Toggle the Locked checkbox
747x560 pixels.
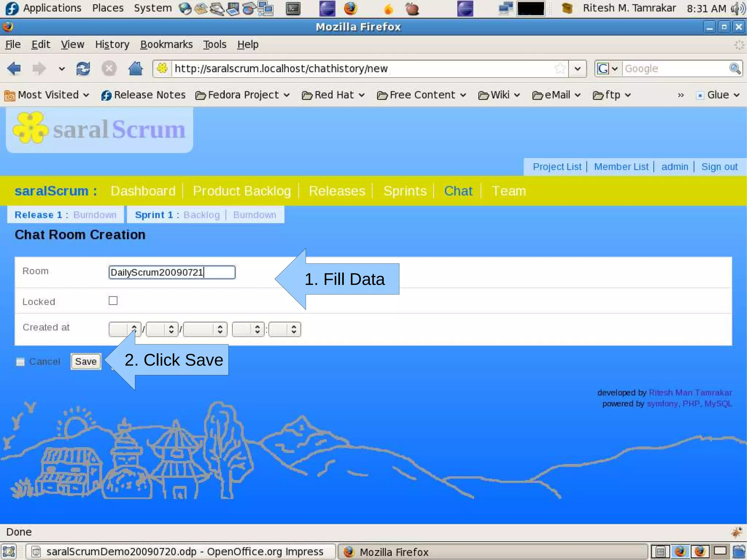click(113, 300)
